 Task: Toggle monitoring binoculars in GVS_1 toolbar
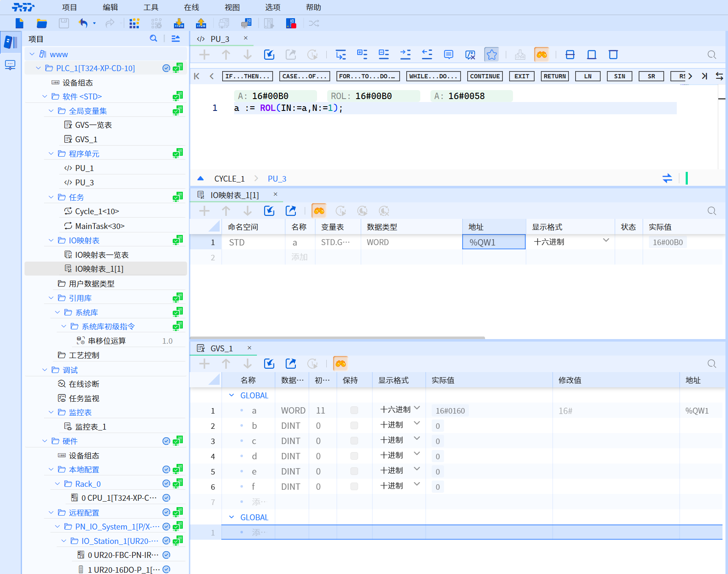tap(340, 364)
